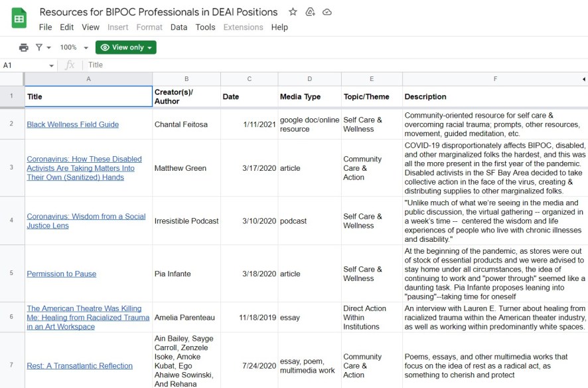The width and height of the screenshot is (588, 388).
Task: Click the A1 name box field
Action: (x=25, y=65)
